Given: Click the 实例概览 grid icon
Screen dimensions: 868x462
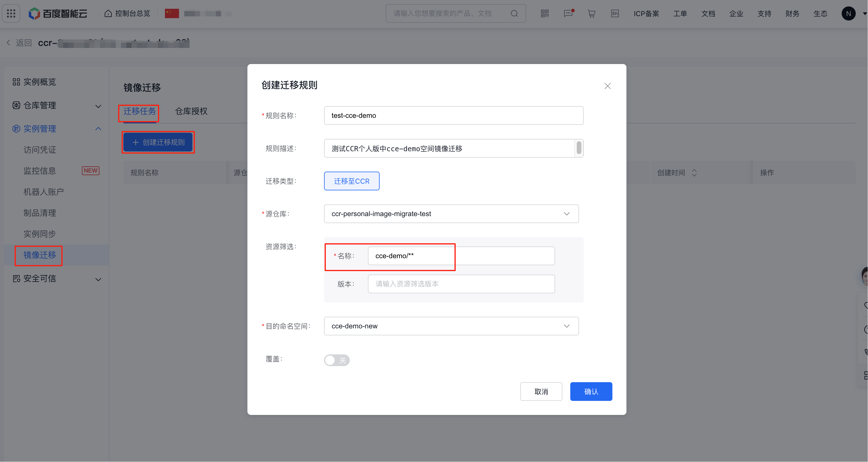Looking at the screenshot, I should coord(16,82).
